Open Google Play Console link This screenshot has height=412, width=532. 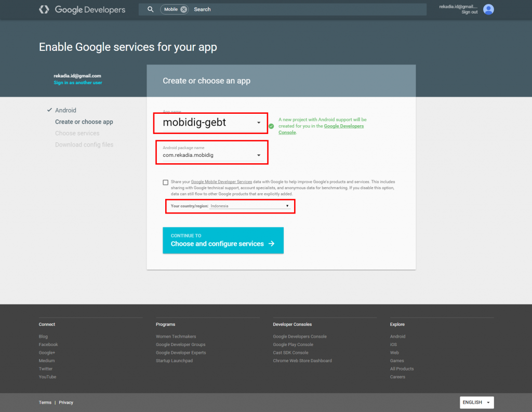[293, 344]
